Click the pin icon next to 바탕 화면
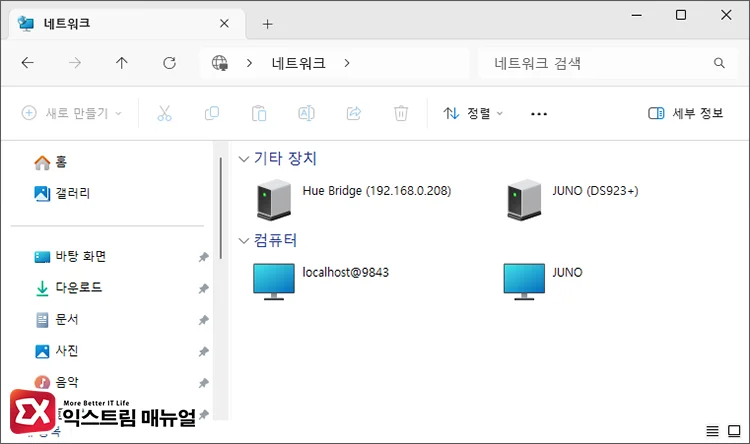 [x=203, y=257]
